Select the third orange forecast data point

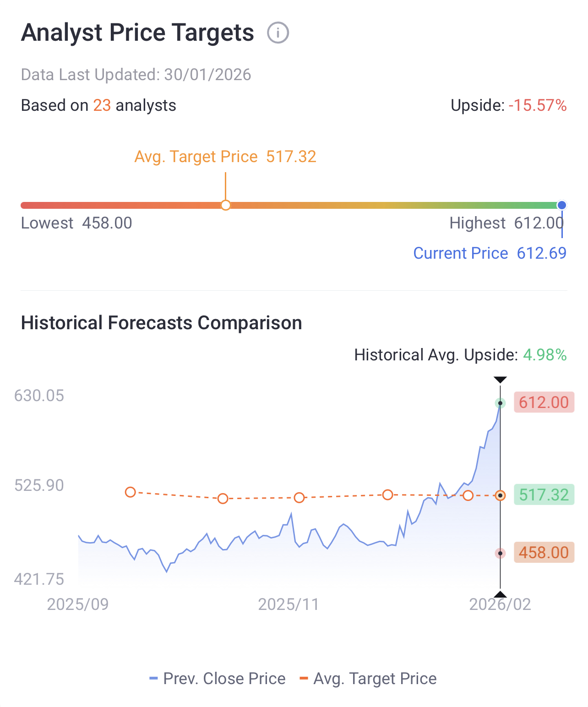tap(299, 497)
